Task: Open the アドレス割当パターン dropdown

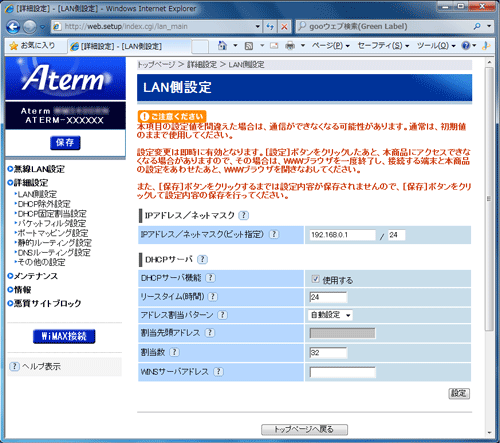Action: coord(330,315)
